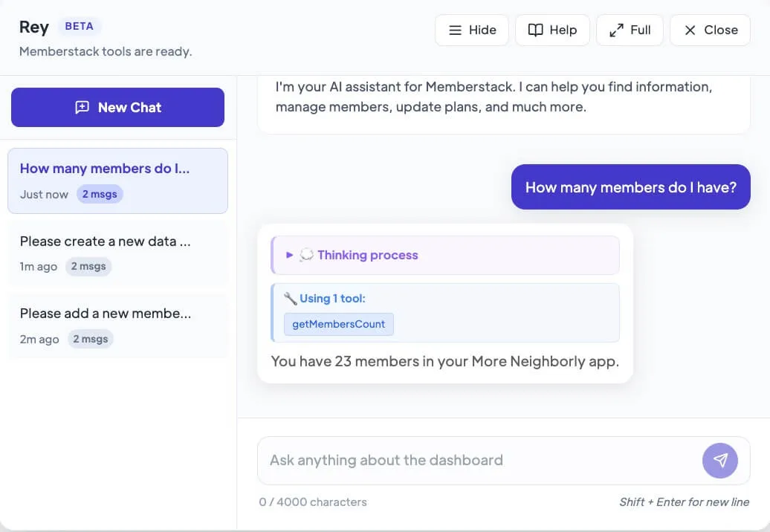This screenshot has height=532, width=770.
Task: Open the Help documentation
Action: tap(552, 30)
